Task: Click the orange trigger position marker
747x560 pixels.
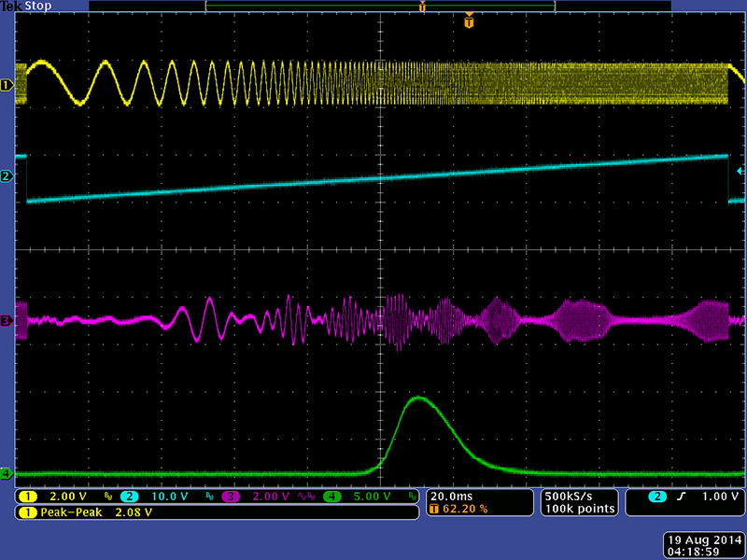Action: pyautogui.click(x=469, y=20)
